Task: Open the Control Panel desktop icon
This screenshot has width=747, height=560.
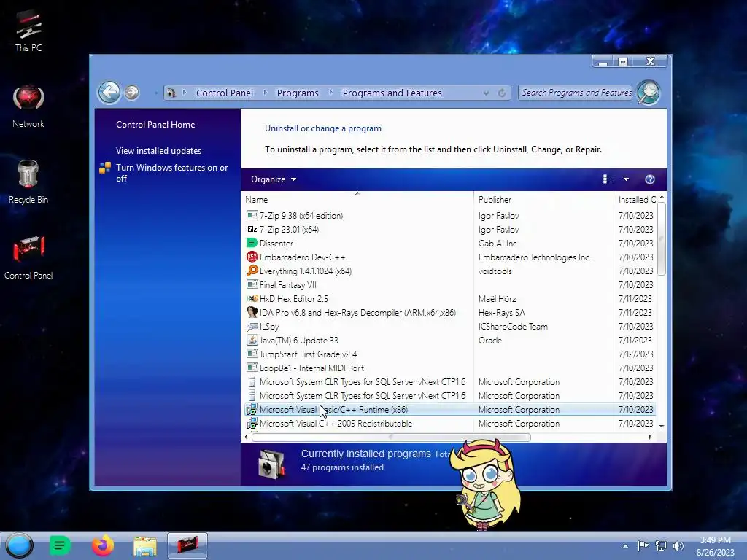Action: coord(28,257)
